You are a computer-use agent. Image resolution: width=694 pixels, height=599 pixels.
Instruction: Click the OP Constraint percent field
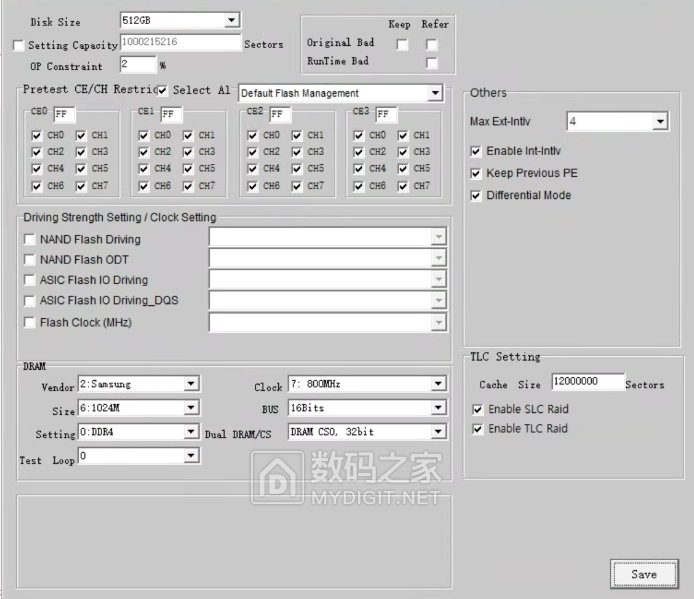tap(138, 65)
